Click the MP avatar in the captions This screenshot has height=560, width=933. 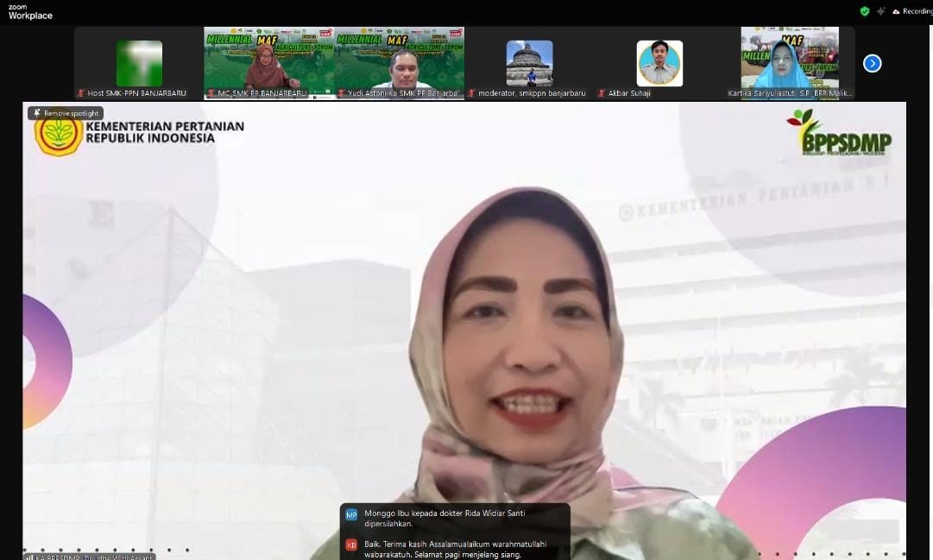coord(351,515)
